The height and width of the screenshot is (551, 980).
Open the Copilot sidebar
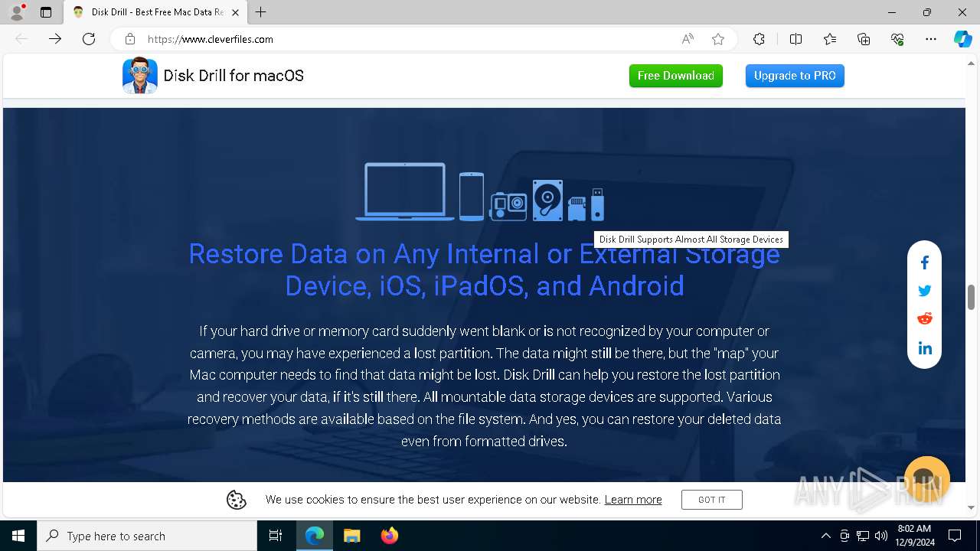[x=962, y=39]
